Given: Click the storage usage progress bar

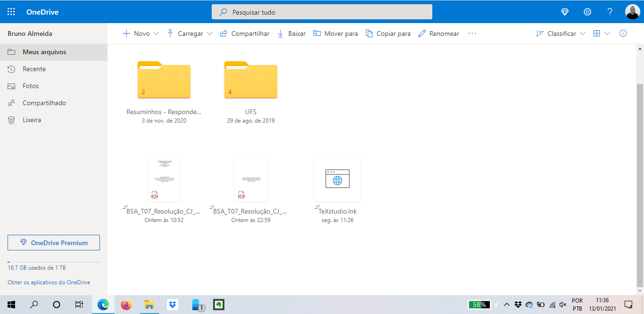Looking at the screenshot, I should pyautogui.click(x=54, y=262).
